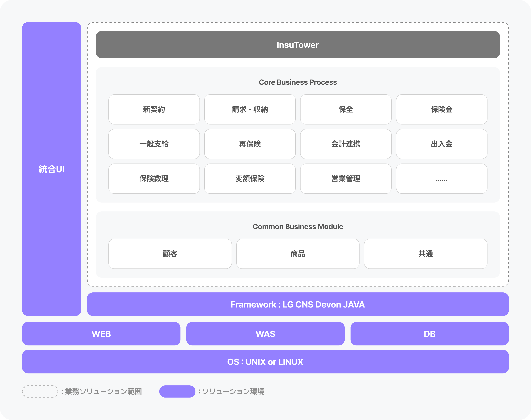Open the 変額保険 box
The image size is (531, 420).
click(x=250, y=179)
